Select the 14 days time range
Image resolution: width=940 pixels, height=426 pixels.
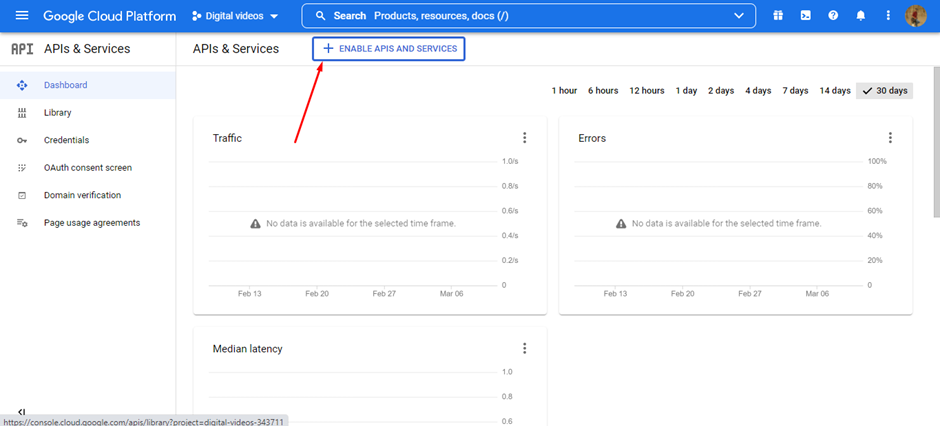(834, 91)
